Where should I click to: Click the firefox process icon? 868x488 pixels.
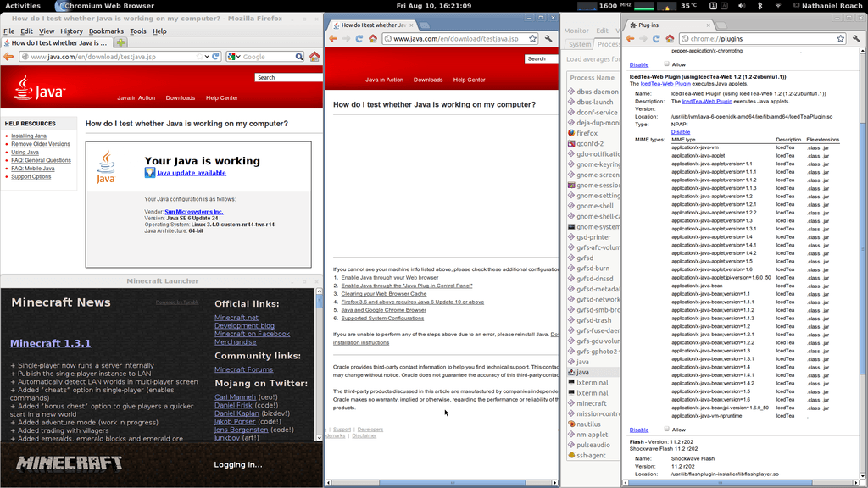(x=571, y=133)
